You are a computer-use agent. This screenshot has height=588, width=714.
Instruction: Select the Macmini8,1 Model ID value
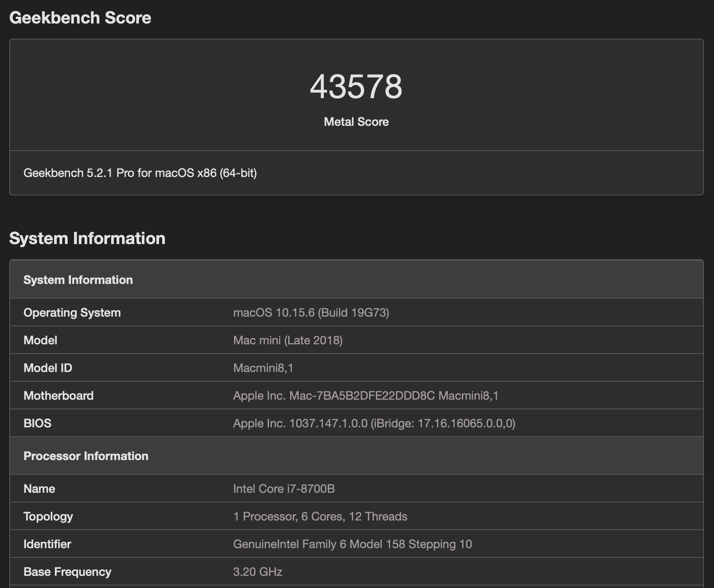pyautogui.click(x=263, y=368)
